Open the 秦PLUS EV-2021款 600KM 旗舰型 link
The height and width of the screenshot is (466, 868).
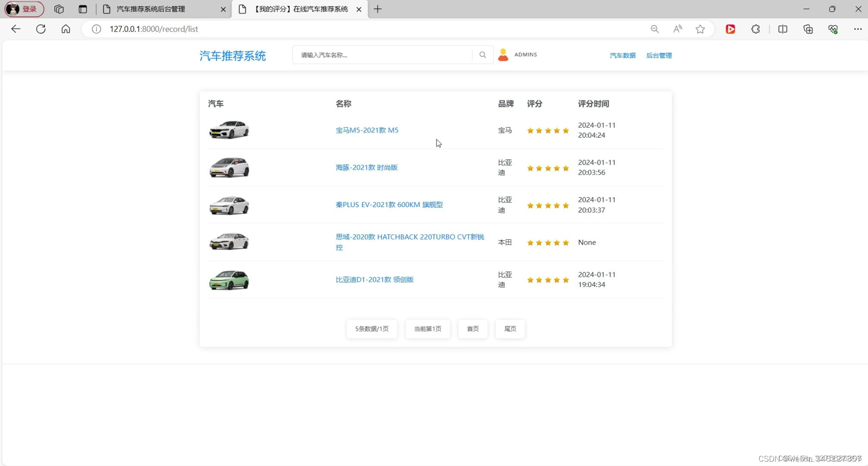[x=389, y=205]
